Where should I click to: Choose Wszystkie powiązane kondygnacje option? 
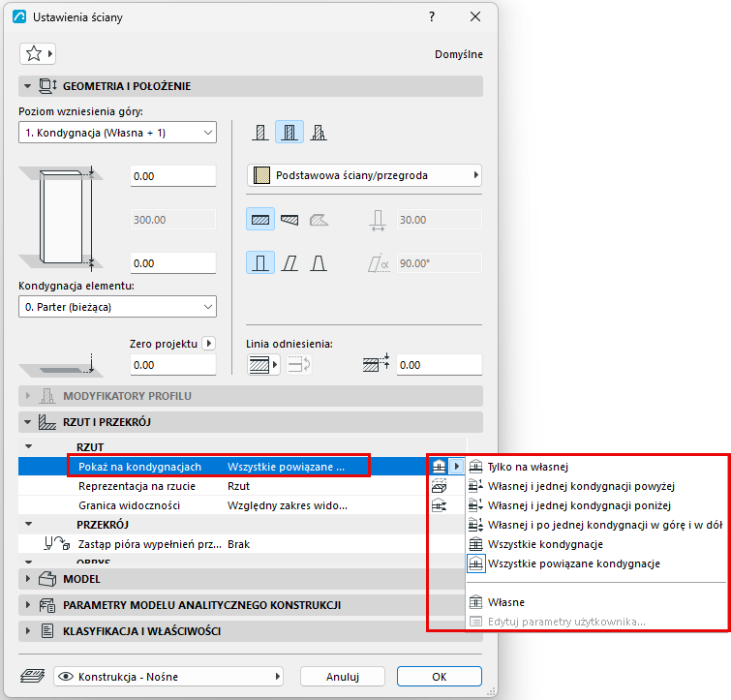[x=596, y=563]
